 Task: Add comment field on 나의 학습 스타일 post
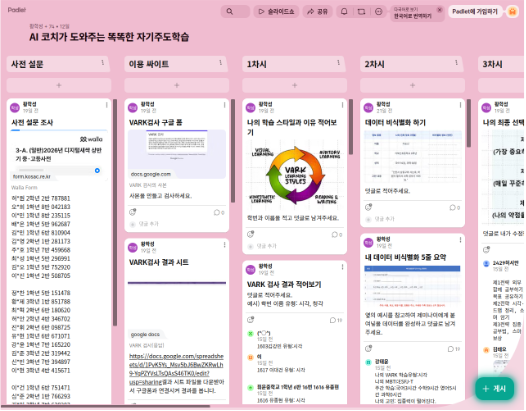295,246
